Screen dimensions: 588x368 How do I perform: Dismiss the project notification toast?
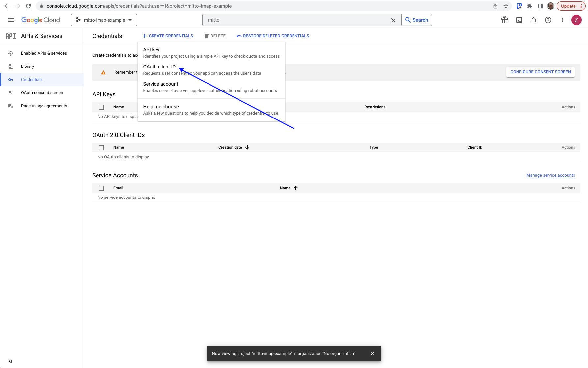[x=372, y=354]
